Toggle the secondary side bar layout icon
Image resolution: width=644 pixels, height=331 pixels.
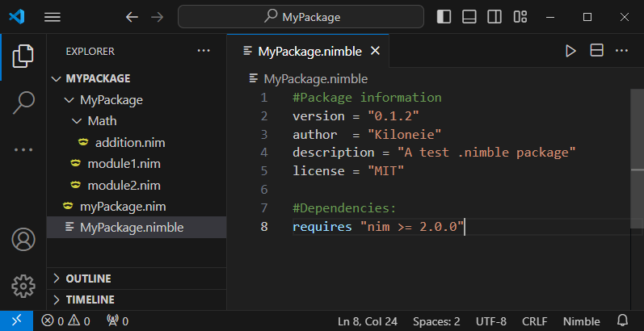coord(494,17)
